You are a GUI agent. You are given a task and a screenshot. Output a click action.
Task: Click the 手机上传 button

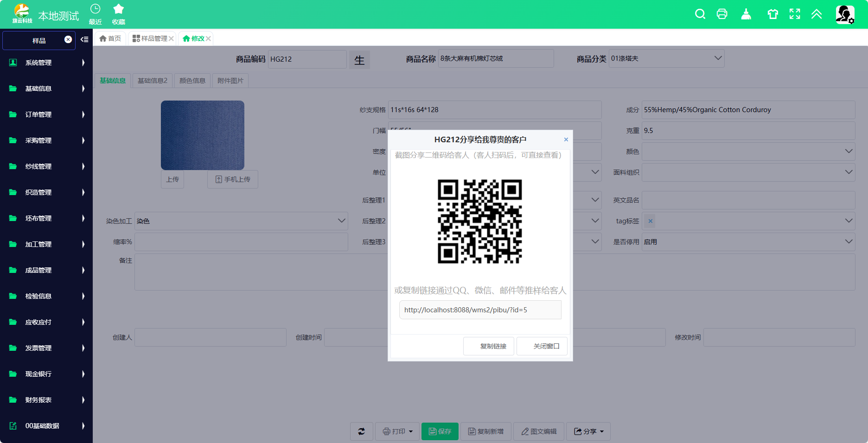coord(233,179)
